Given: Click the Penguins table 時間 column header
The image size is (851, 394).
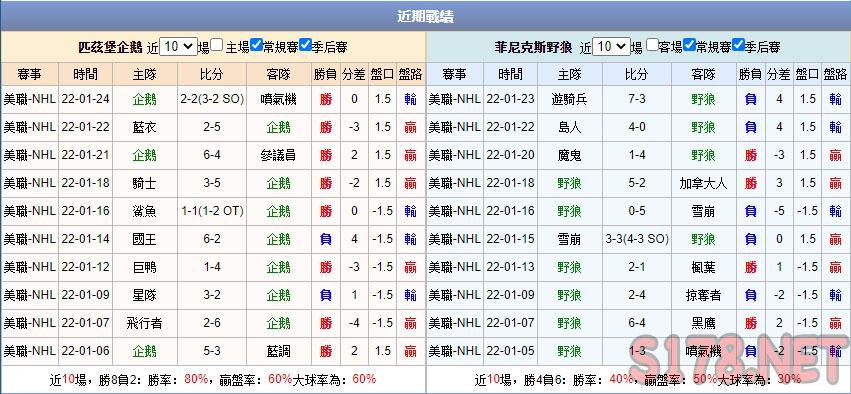Looking at the screenshot, I should pyautogui.click(x=86, y=74).
